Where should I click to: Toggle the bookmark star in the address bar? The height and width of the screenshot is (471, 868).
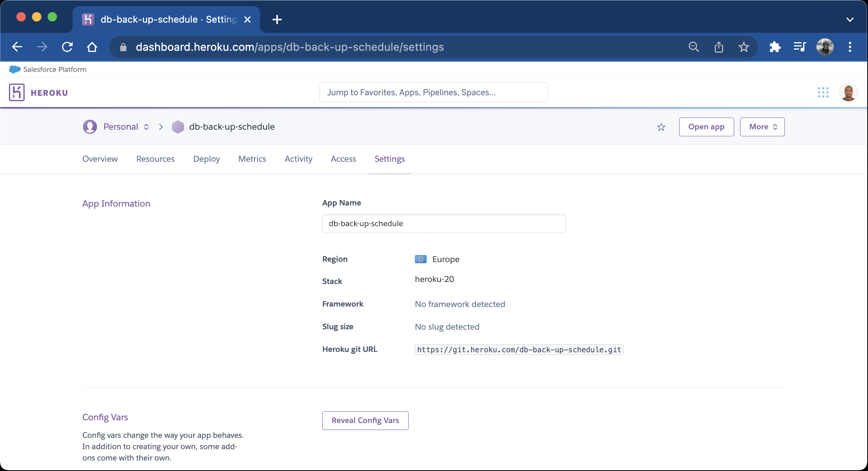click(x=743, y=47)
